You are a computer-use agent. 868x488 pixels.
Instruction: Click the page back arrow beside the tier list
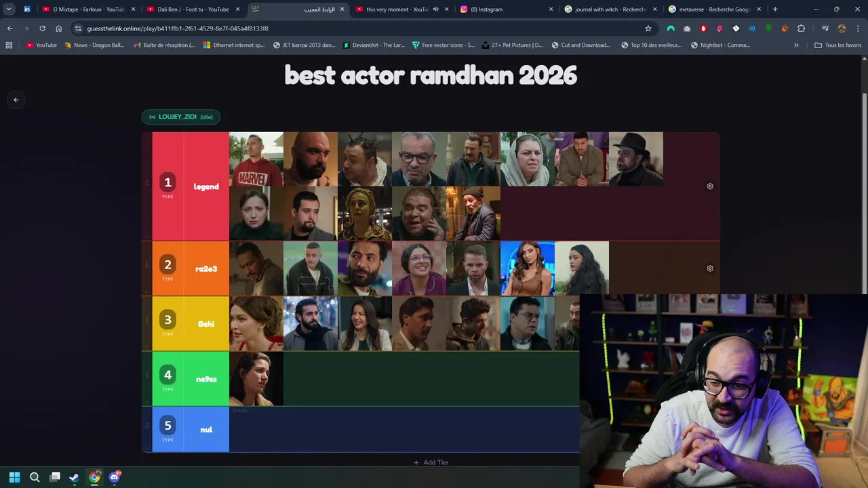(x=16, y=100)
